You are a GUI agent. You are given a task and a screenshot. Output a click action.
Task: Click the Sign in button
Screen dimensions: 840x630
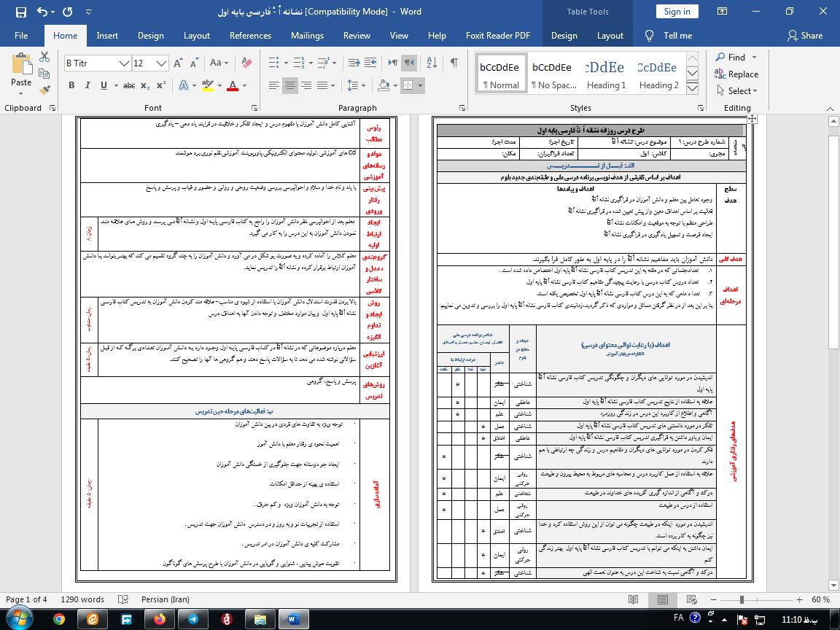[x=677, y=12]
